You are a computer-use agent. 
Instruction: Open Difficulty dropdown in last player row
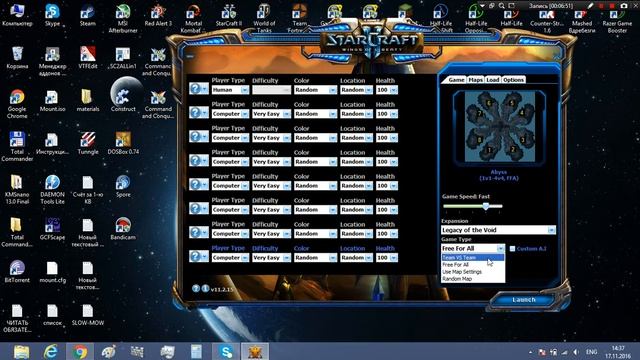[271, 258]
